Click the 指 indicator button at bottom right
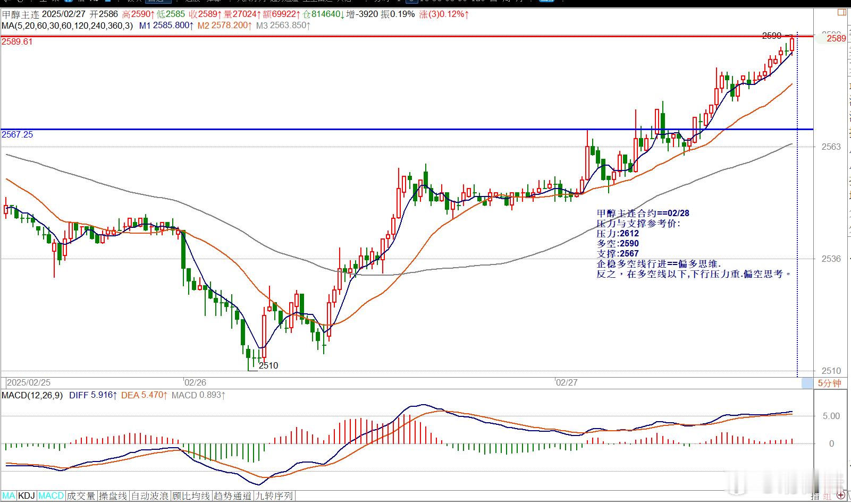The width and height of the screenshot is (851, 504). point(815,496)
